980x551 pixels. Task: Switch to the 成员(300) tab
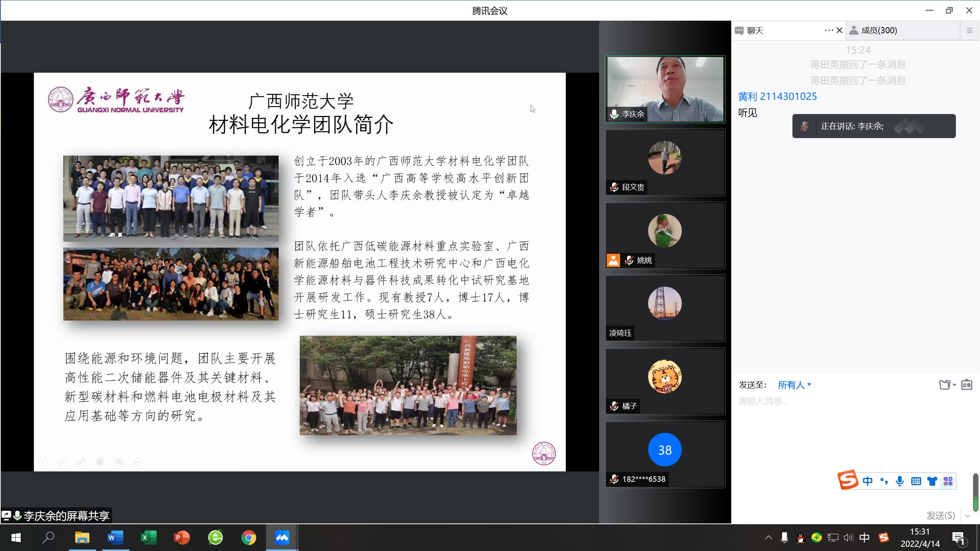(x=879, y=31)
